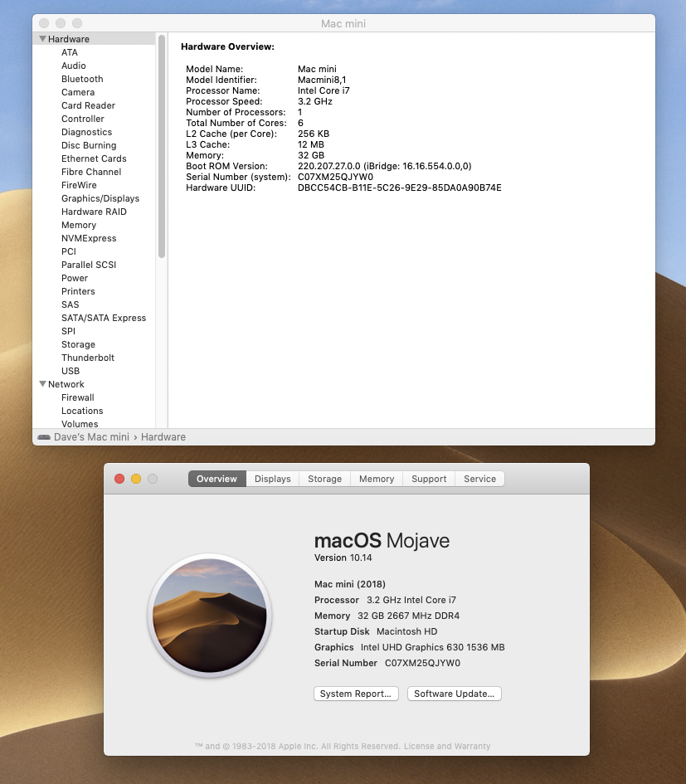Select Storage in the System Report sidebar

tap(78, 344)
